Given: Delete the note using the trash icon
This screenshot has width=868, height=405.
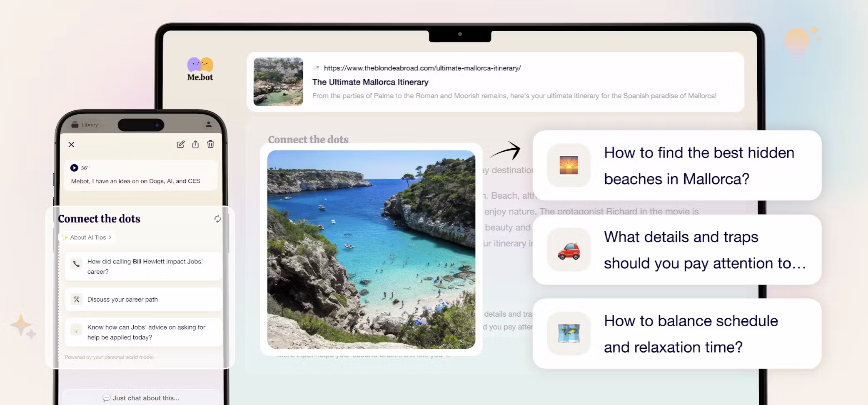Looking at the screenshot, I should point(210,144).
